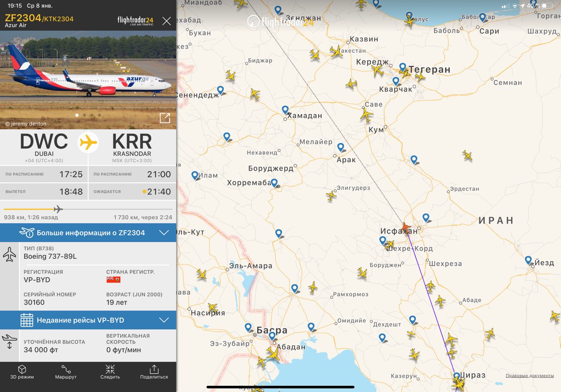
Task: Share the flight using Поделиться
Action: (154, 372)
